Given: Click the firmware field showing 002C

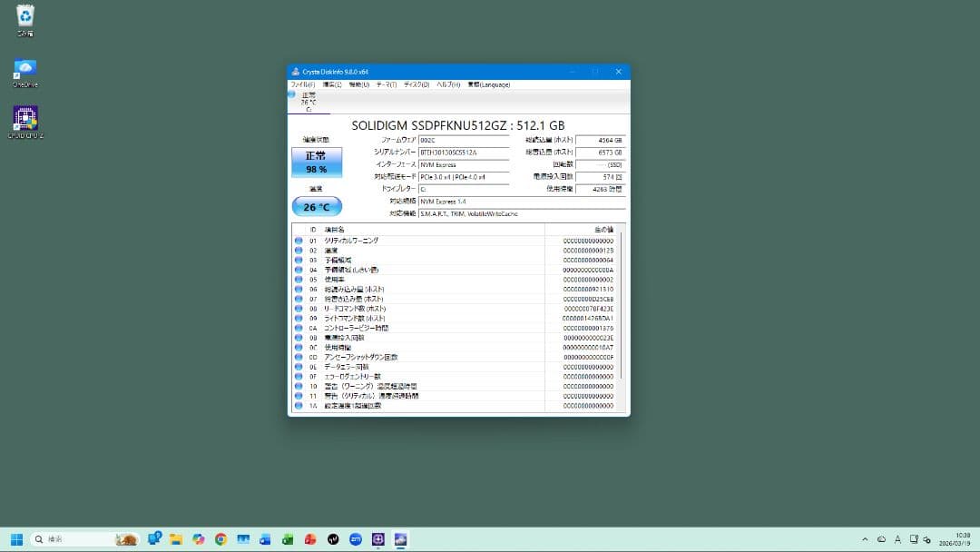Looking at the screenshot, I should pos(464,140).
